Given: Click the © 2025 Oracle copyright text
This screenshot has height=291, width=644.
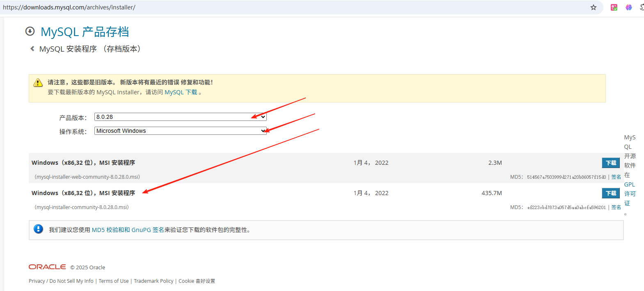Looking at the screenshot, I should click(87, 268).
